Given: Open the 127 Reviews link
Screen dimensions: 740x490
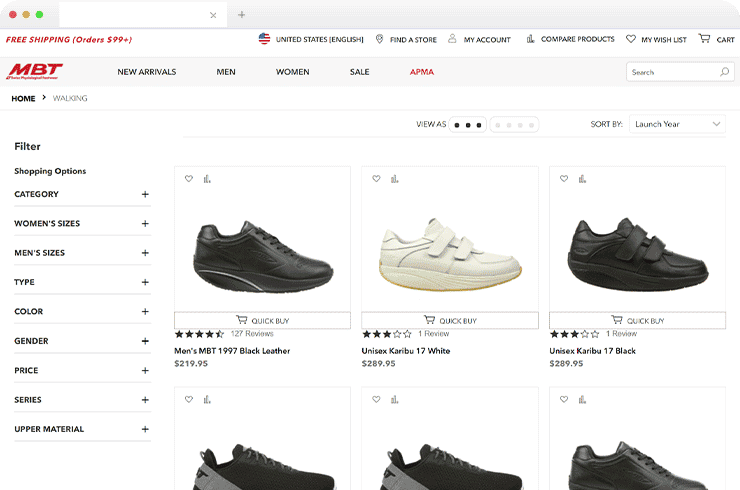Looking at the screenshot, I should [x=252, y=334].
